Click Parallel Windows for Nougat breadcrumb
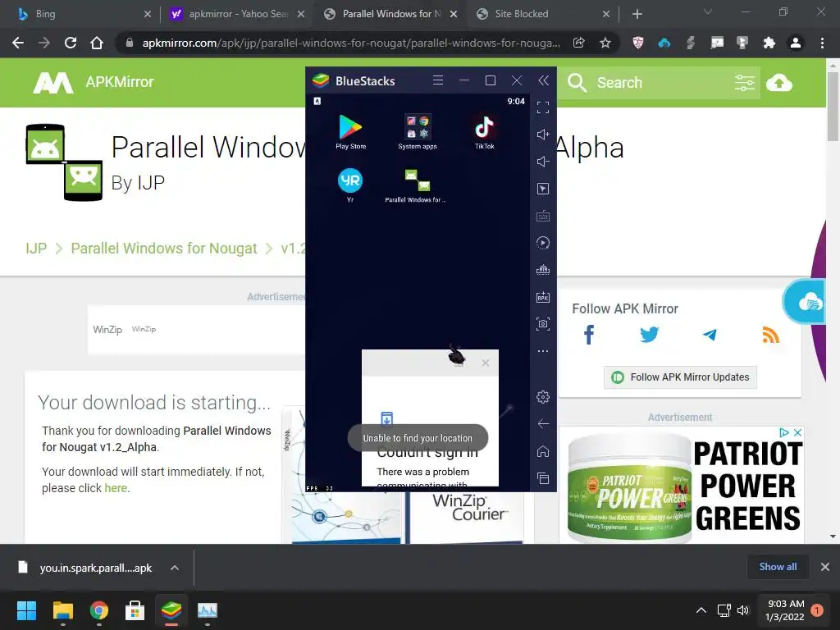 164,248
